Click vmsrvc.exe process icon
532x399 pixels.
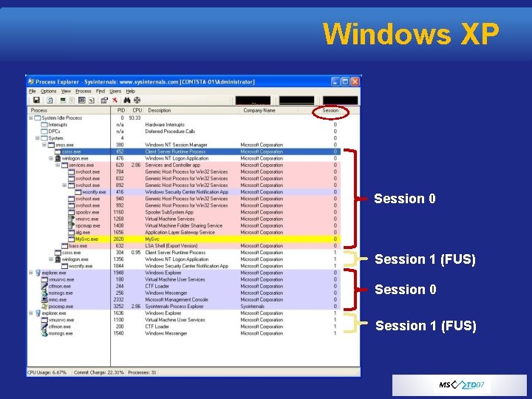click(71, 219)
